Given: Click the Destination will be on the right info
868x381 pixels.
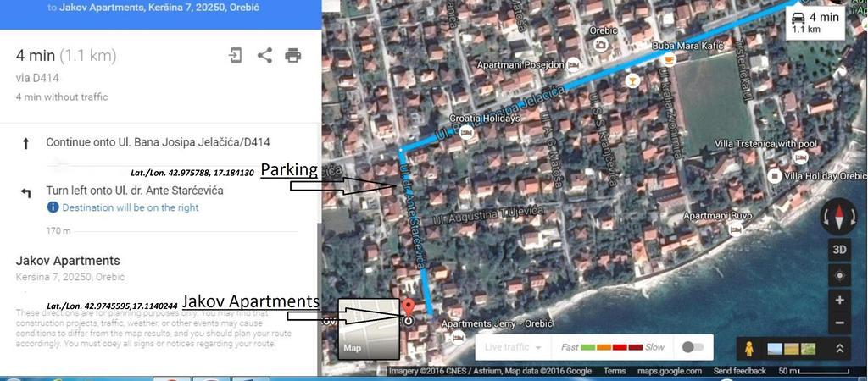Looking at the screenshot, I should click(130, 208).
